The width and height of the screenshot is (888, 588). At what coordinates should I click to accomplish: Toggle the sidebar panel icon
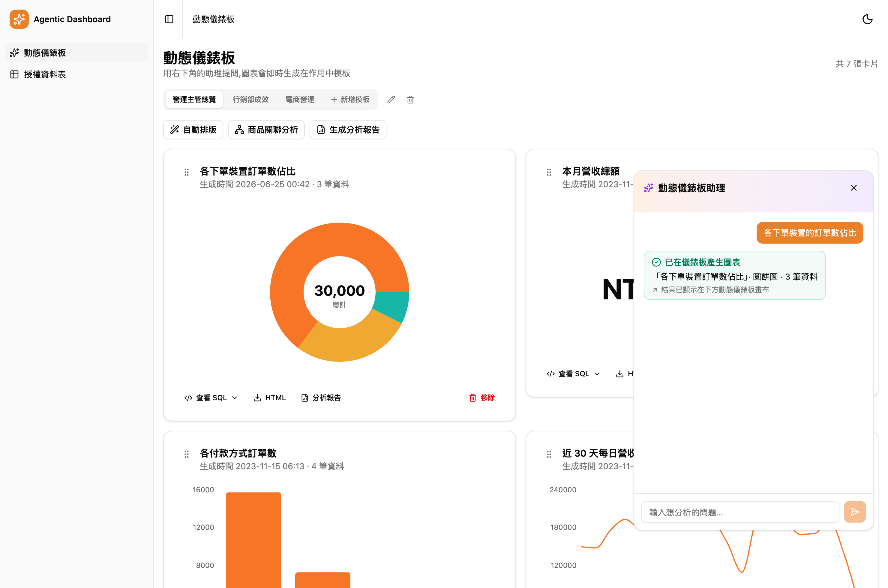[x=169, y=19]
